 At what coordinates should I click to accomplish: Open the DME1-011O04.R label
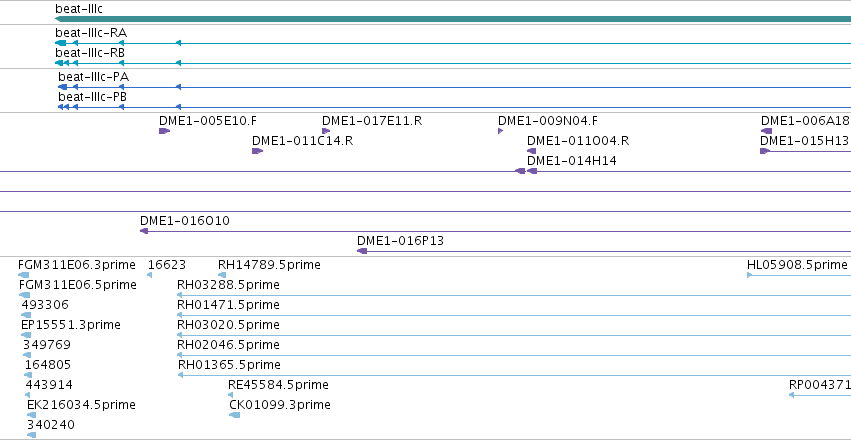[x=578, y=141]
